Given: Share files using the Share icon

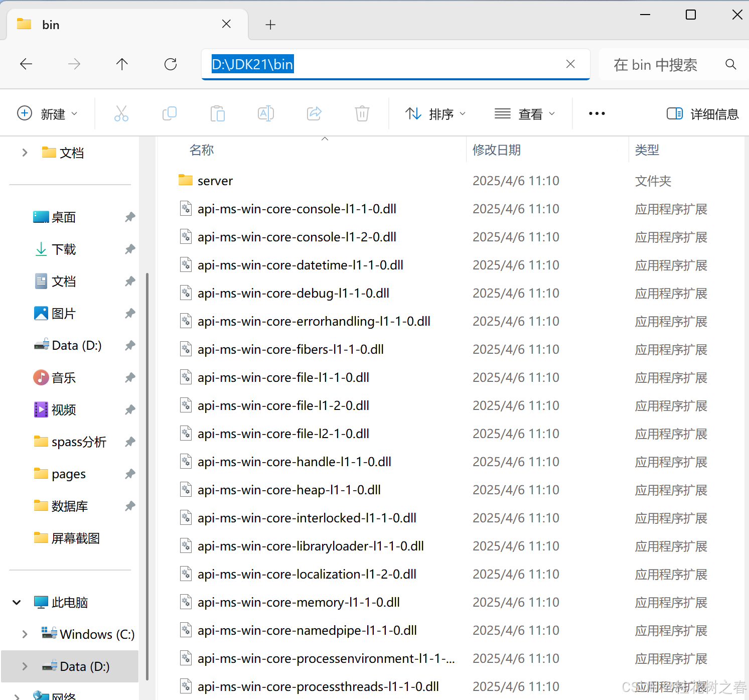Looking at the screenshot, I should click(314, 113).
